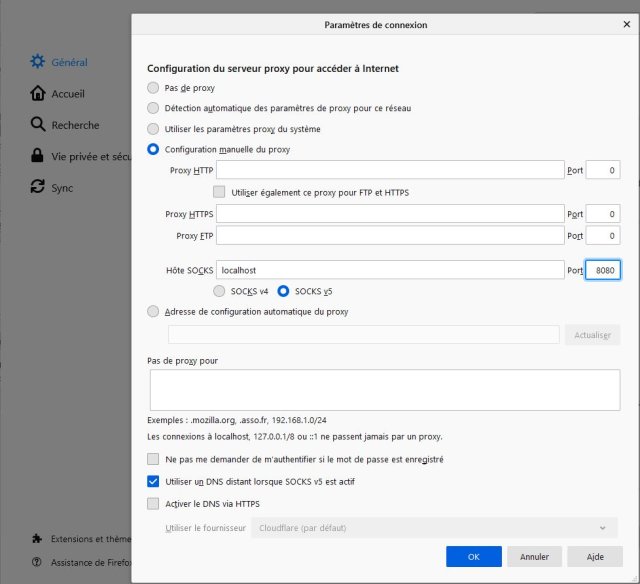640x584 pixels.
Task: Enable "Activer le DNS via HTTPS" checkbox
Action: coord(153,504)
